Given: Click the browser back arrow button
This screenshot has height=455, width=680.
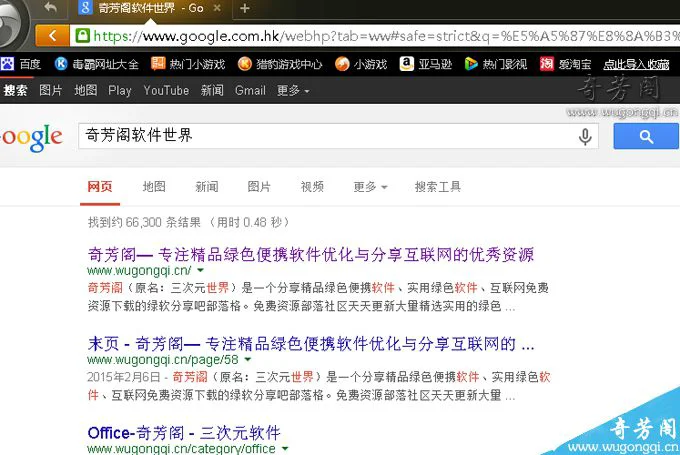Looking at the screenshot, I should pos(52,36).
